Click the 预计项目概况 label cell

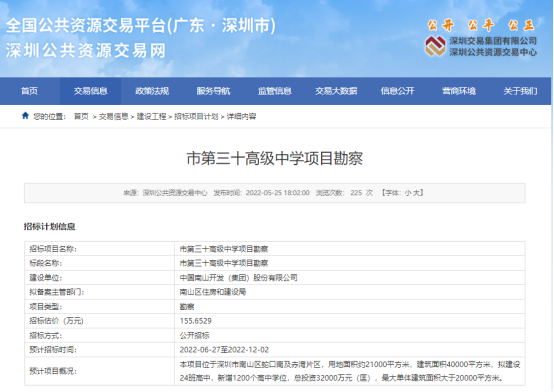[x=99, y=371]
